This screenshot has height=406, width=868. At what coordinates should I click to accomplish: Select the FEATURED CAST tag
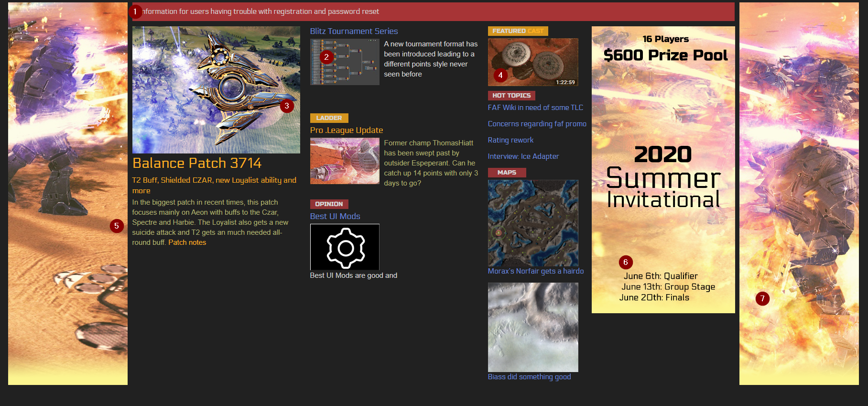point(518,31)
